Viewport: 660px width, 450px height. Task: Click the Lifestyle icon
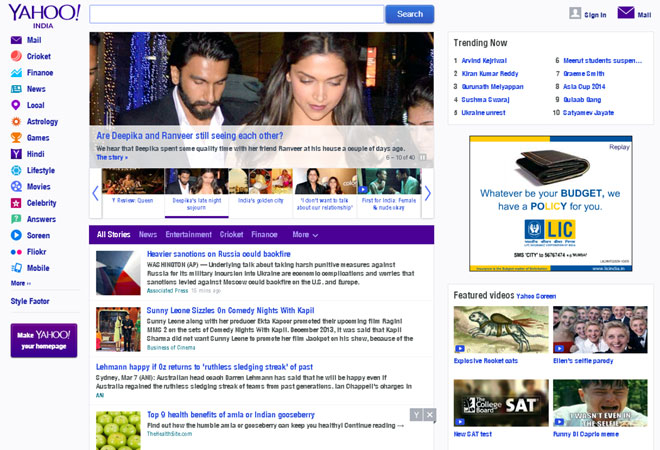[16, 170]
